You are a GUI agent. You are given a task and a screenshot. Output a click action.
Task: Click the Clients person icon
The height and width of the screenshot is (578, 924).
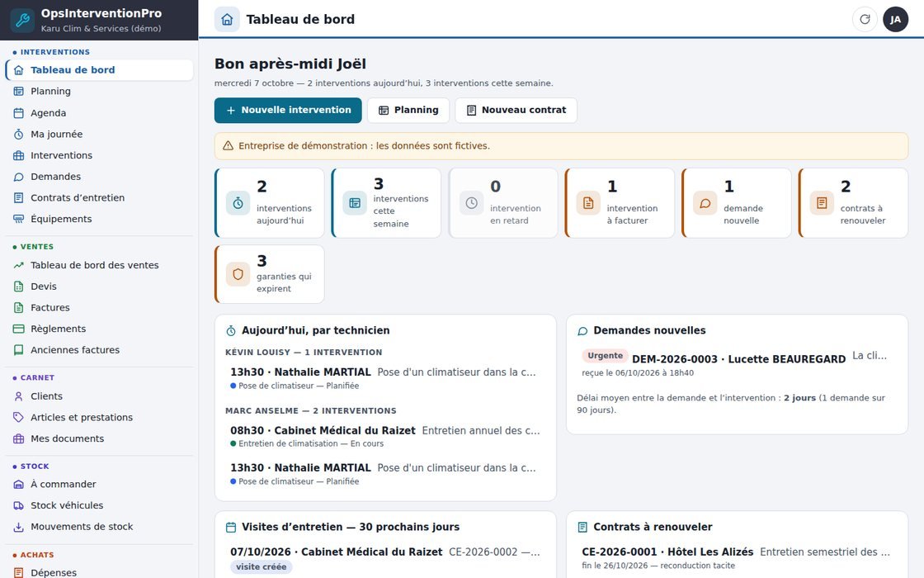(19, 396)
